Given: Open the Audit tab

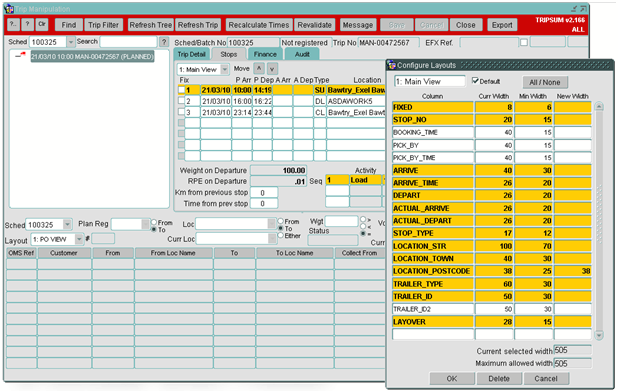Looking at the screenshot, I should click(302, 54).
